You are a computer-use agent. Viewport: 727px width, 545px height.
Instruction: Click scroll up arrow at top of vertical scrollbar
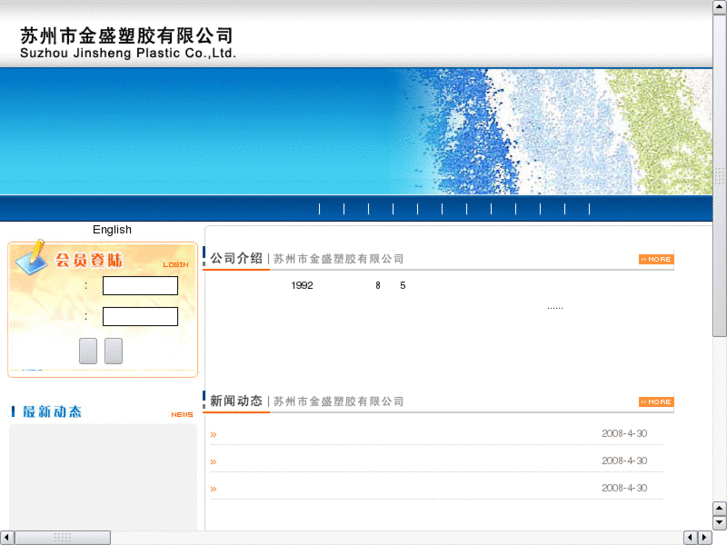coord(720,7)
